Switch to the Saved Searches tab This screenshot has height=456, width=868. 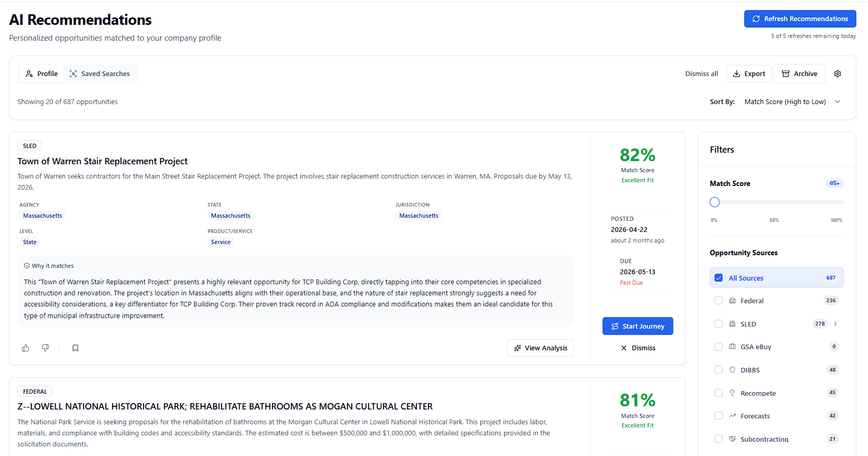coord(100,74)
